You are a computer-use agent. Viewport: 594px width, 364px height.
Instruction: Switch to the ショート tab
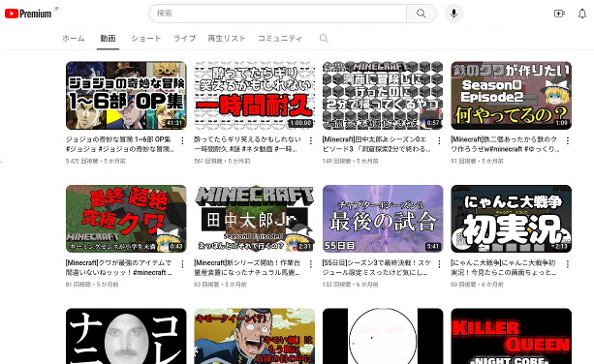pos(146,38)
